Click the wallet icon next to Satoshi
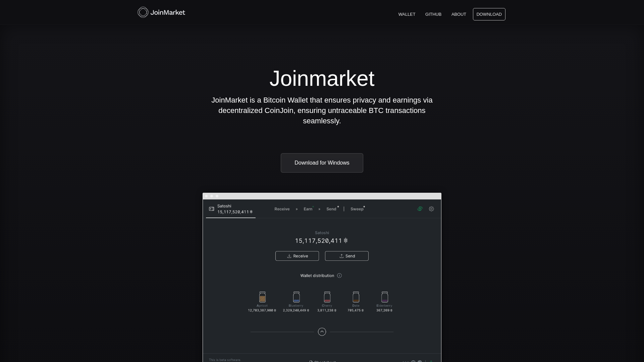 tap(212, 209)
